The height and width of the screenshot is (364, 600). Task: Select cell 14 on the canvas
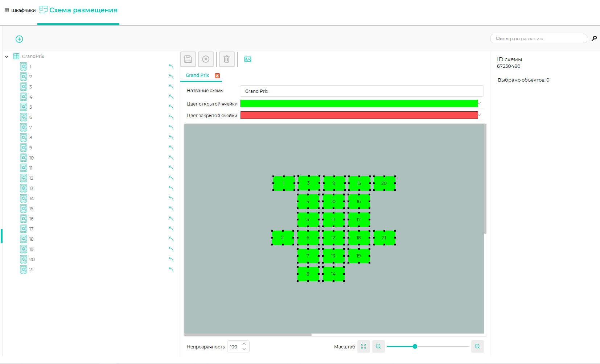coord(333,274)
